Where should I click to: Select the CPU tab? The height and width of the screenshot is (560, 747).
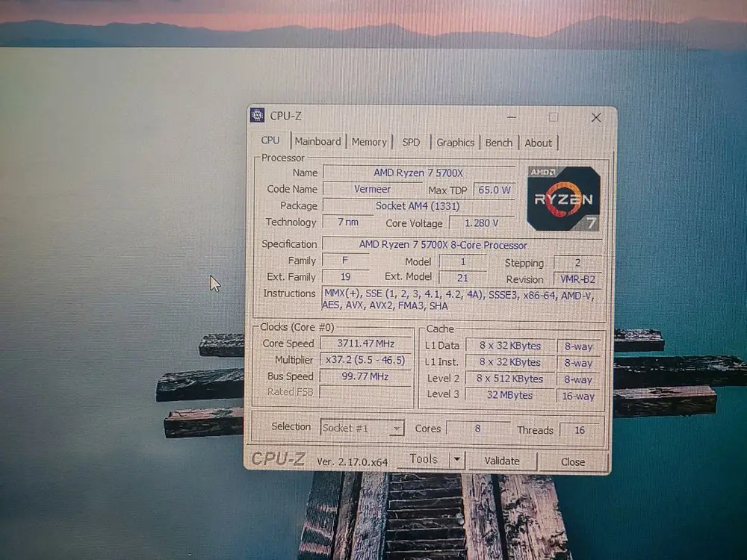point(270,140)
